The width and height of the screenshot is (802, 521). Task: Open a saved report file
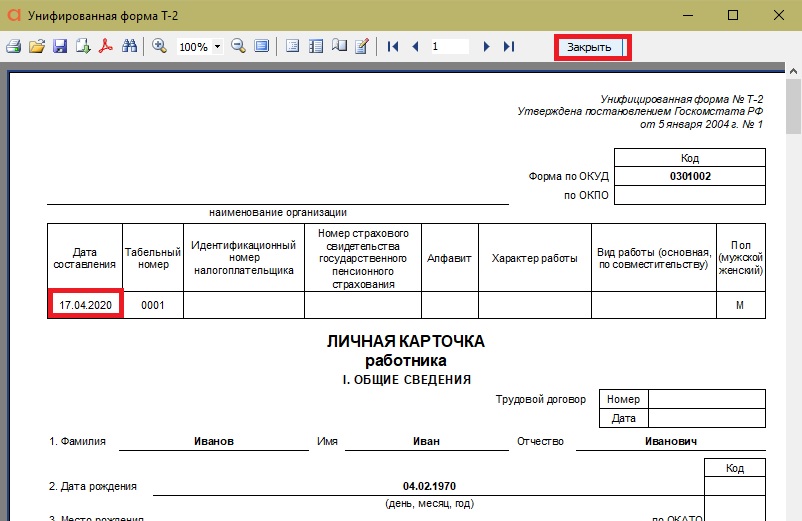pos(37,47)
